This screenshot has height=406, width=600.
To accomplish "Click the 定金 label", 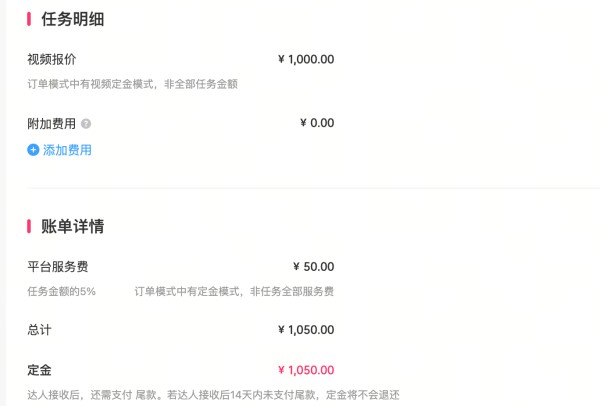I will 39,370.
